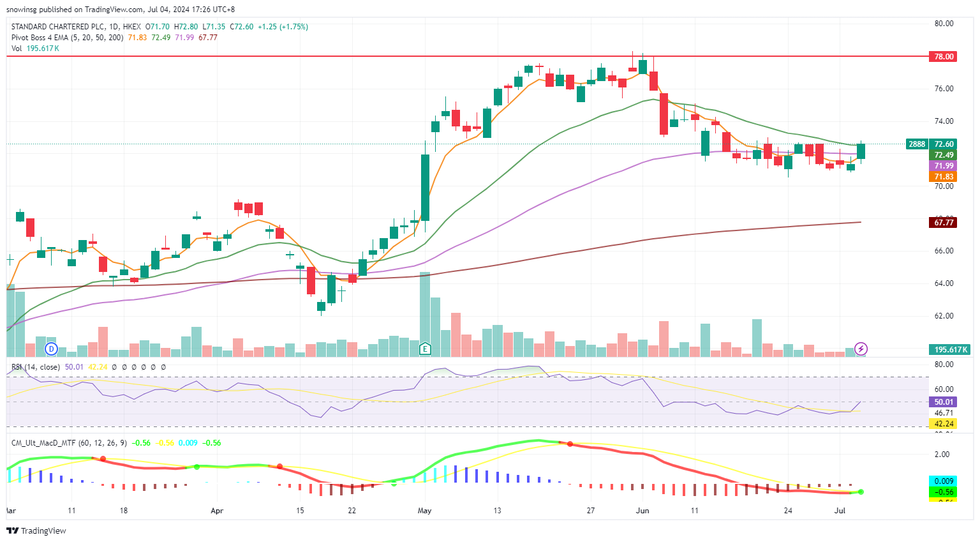Click the green 2888 ticker tag
This screenshot has width=980, height=542.
click(x=917, y=144)
